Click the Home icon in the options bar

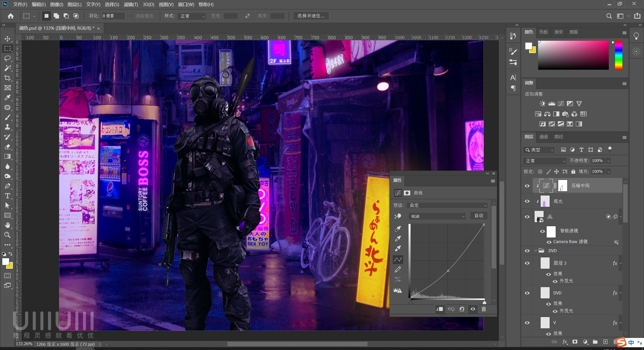point(11,16)
